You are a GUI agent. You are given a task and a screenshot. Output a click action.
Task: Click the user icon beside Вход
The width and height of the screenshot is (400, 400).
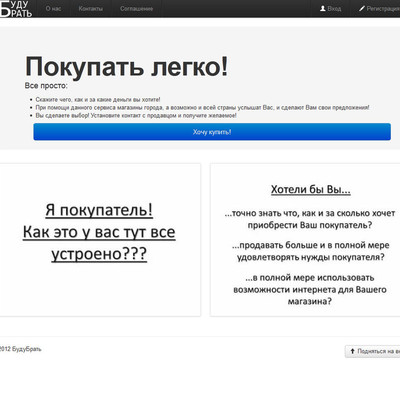[x=323, y=9]
